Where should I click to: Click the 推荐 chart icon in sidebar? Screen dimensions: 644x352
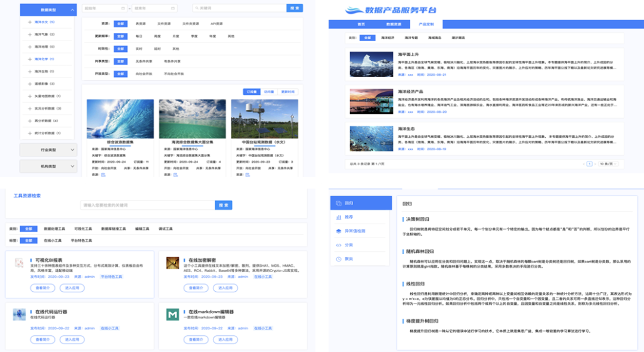(339, 217)
